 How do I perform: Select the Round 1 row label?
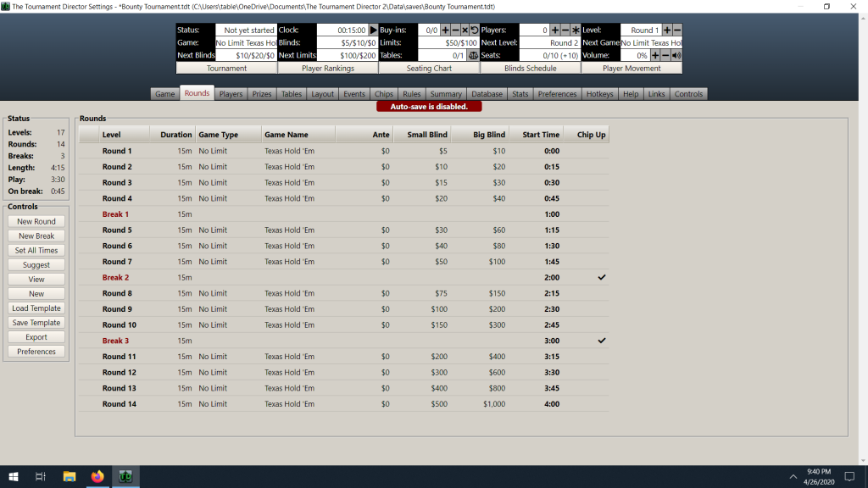pos(117,151)
